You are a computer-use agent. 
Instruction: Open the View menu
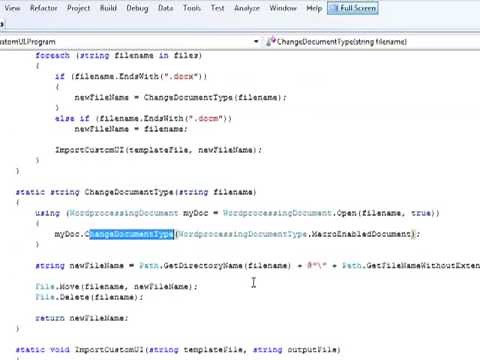coord(12,8)
